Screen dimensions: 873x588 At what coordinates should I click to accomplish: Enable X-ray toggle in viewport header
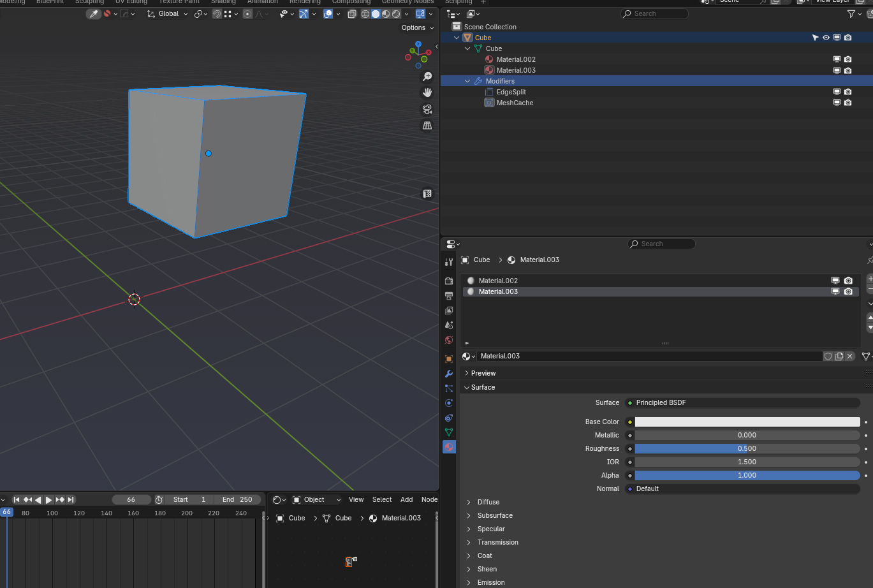tap(351, 14)
